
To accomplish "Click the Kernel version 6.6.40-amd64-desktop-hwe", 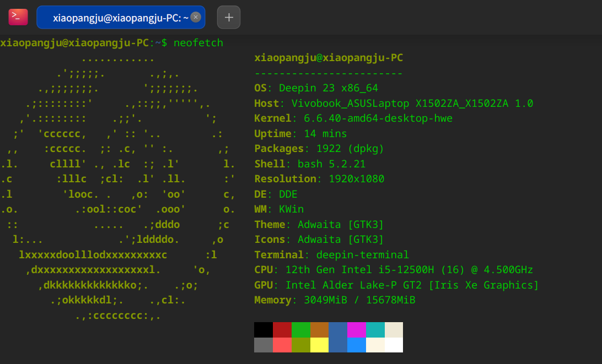I will pos(378,118).
